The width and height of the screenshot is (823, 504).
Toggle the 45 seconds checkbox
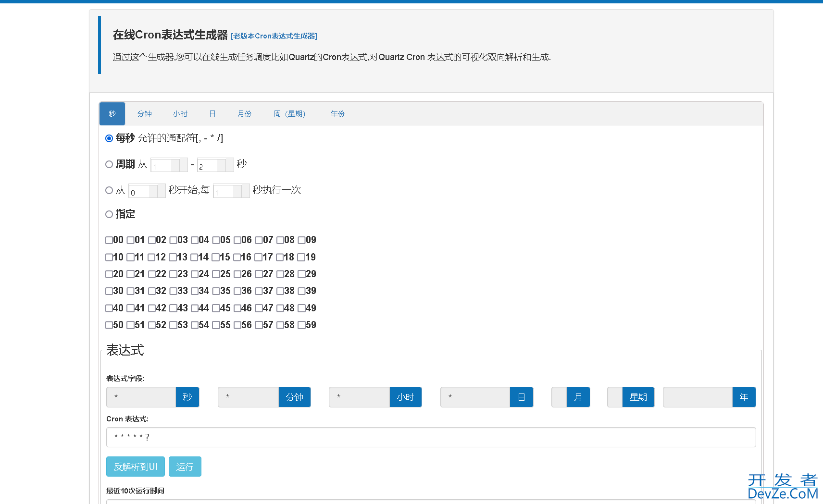tap(216, 308)
